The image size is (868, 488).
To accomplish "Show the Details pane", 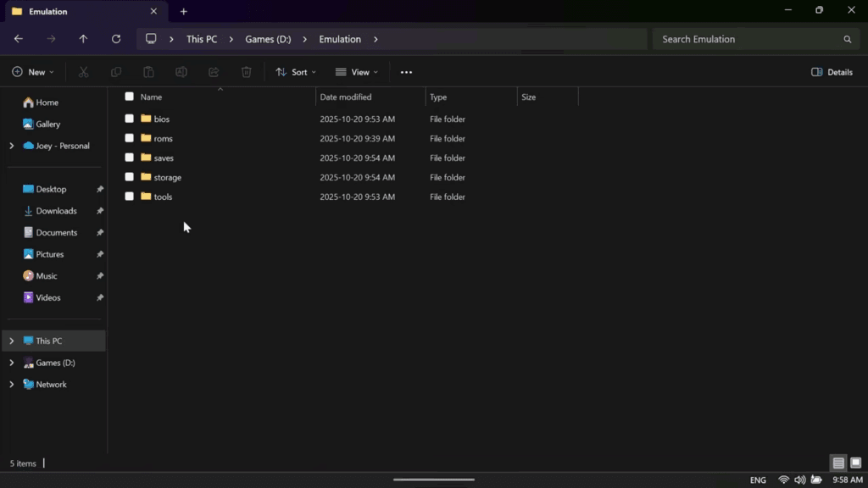I will 832,72.
